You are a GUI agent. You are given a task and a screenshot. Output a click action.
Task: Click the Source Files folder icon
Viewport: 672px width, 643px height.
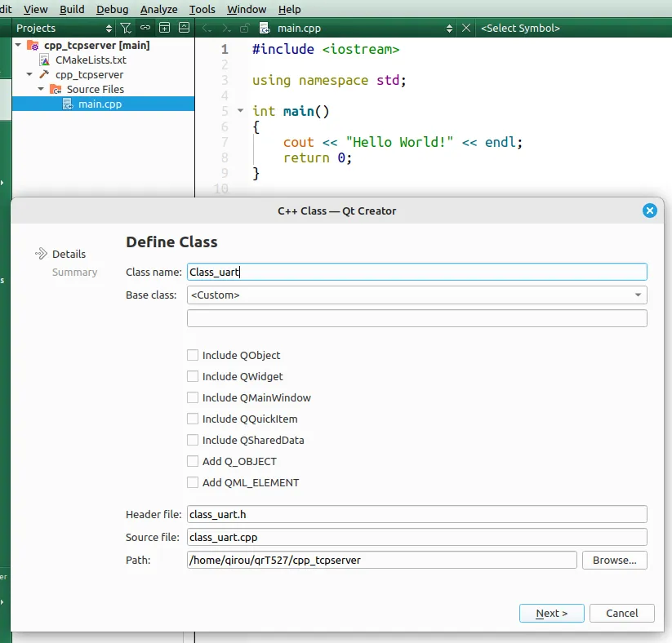(56, 89)
